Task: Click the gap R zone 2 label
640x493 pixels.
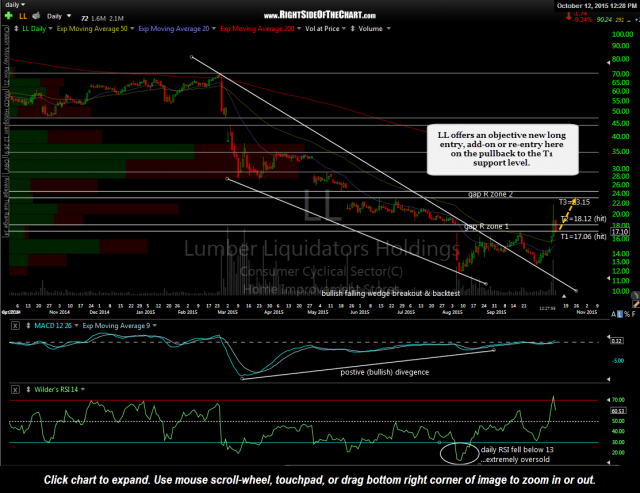Action: tap(487, 190)
